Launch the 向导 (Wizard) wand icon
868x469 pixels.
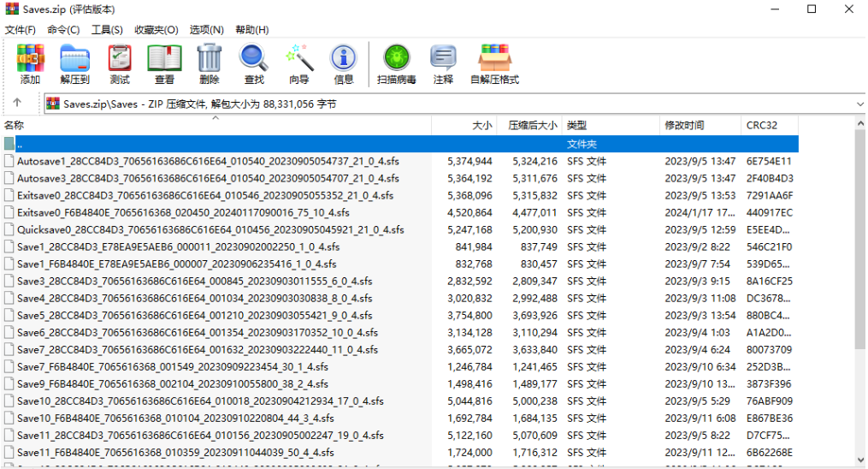[298, 63]
